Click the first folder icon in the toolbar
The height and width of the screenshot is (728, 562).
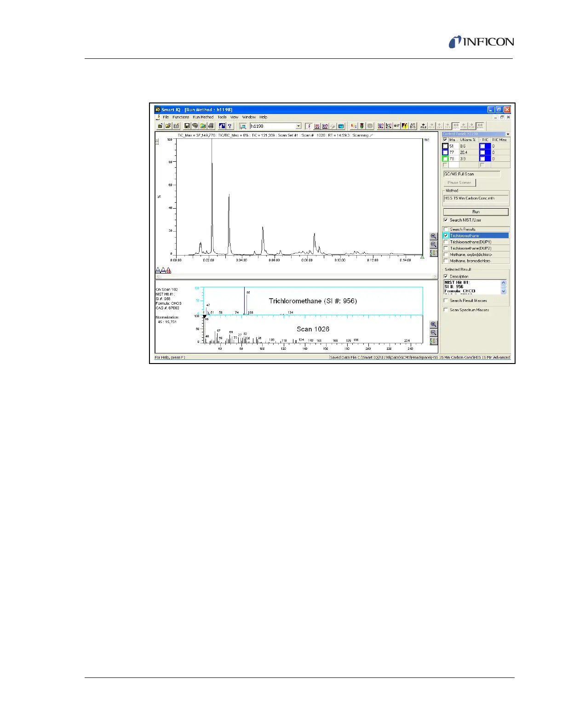coord(160,126)
